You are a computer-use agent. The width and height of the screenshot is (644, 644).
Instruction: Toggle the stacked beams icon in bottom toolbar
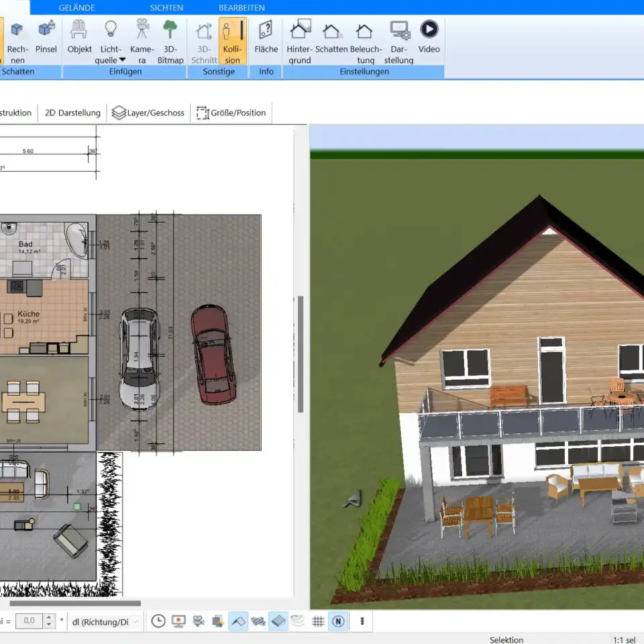(258, 621)
